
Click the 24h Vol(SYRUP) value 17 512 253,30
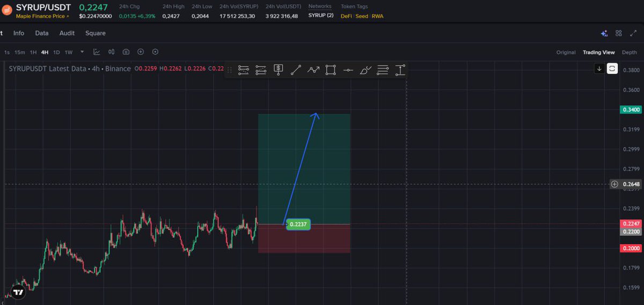(x=237, y=16)
